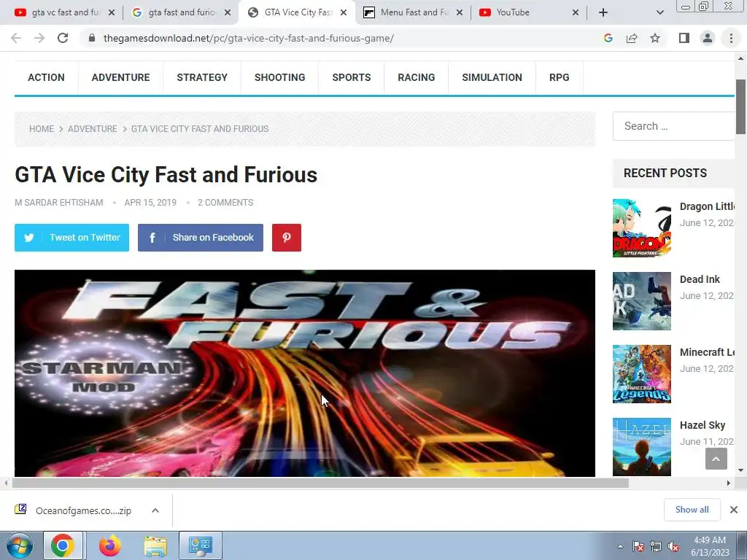Close the 'GTA Vice City Fas' tab

pyautogui.click(x=344, y=12)
